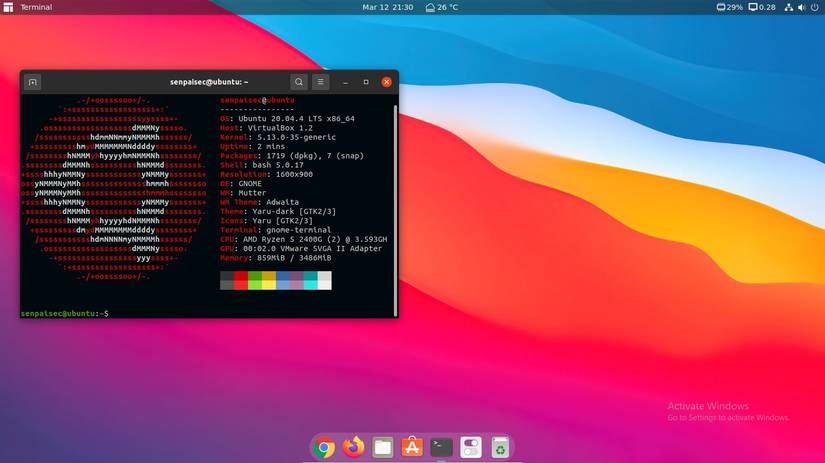This screenshot has height=463, width=825.
Task: Open Ubuntu Software store icon
Action: click(411, 448)
